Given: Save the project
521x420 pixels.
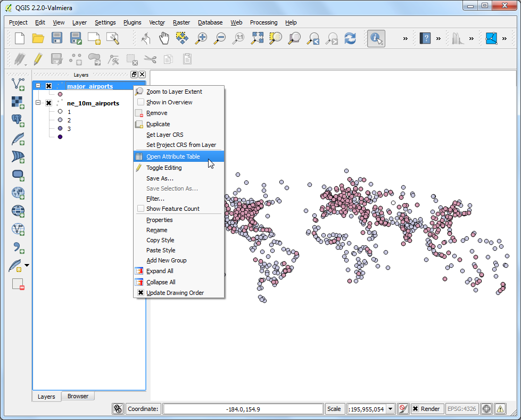Looking at the screenshot, I should (x=57, y=38).
